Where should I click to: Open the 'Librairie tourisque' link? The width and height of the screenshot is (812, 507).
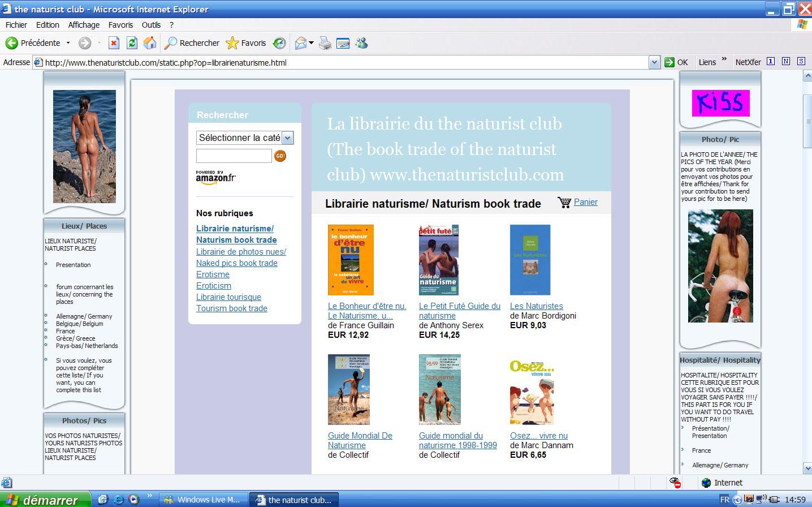coord(228,297)
